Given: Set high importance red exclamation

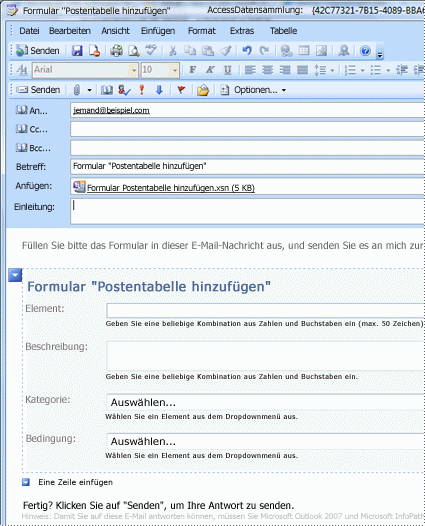Looking at the screenshot, I should pyautogui.click(x=142, y=90).
